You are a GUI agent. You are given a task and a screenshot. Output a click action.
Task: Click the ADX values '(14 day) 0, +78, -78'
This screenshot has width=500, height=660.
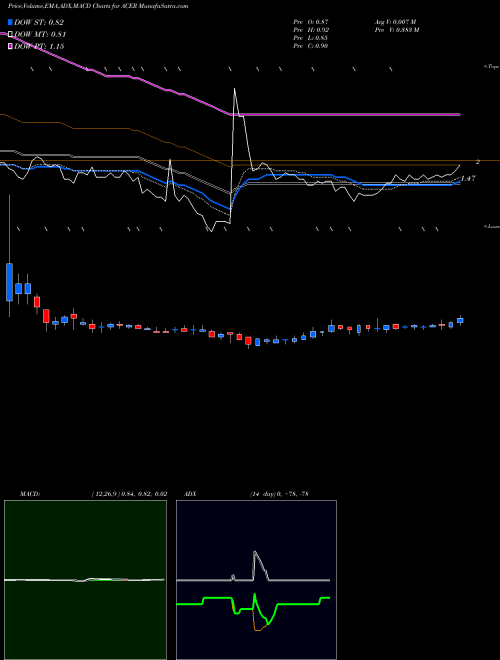pos(279,494)
